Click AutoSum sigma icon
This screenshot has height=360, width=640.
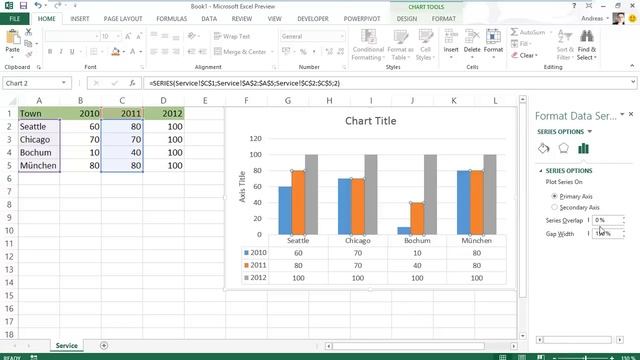tap(514, 32)
